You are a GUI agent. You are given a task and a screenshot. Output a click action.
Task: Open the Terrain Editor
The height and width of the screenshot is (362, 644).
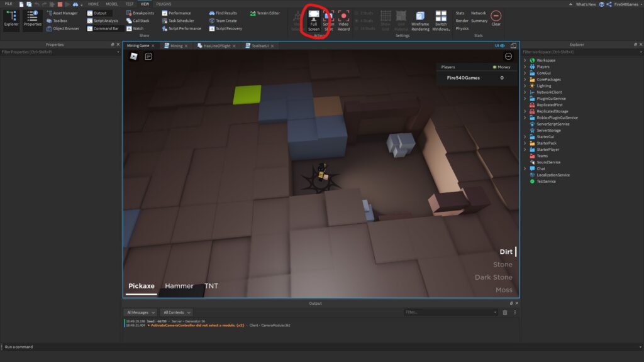tap(264, 13)
